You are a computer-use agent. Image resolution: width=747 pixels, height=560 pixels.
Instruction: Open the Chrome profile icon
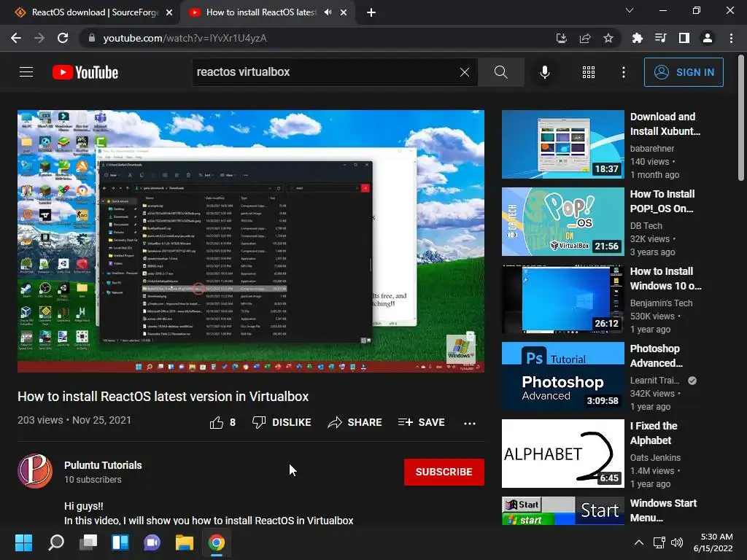click(708, 38)
